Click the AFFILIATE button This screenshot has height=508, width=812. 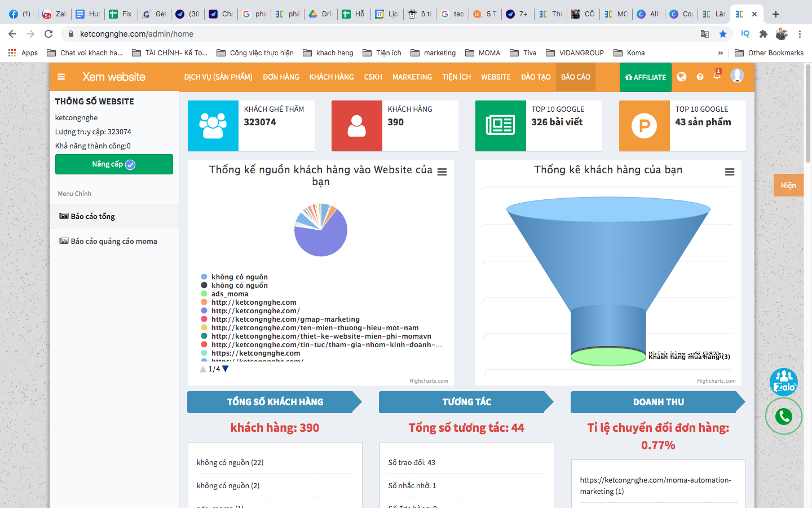click(646, 77)
